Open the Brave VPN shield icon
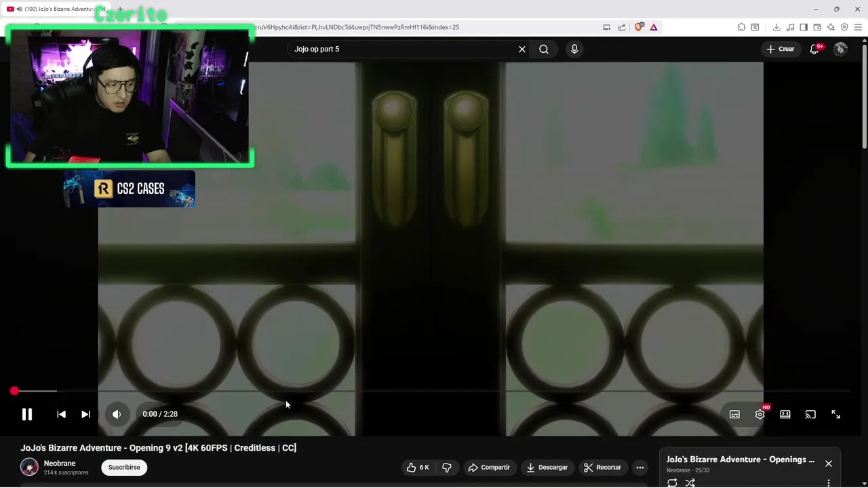The width and height of the screenshot is (868, 488). pos(844,27)
